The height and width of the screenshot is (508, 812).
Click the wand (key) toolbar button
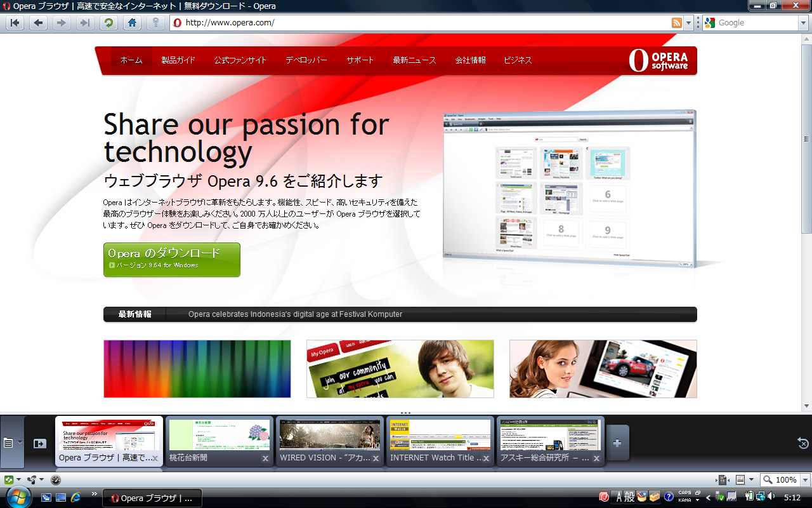point(155,23)
